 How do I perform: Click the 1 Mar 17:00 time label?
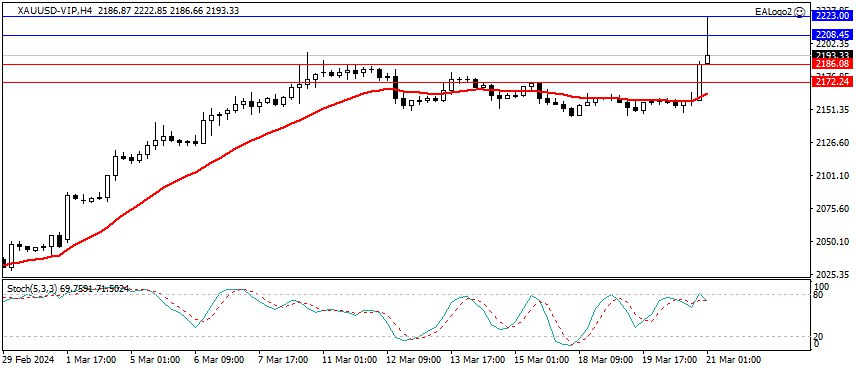point(91,361)
